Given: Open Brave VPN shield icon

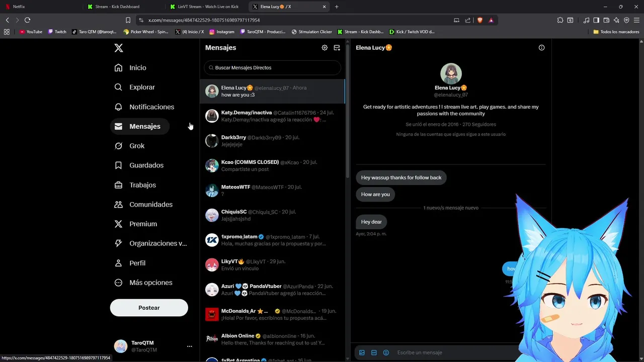Looking at the screenshot, I should 626,20.
